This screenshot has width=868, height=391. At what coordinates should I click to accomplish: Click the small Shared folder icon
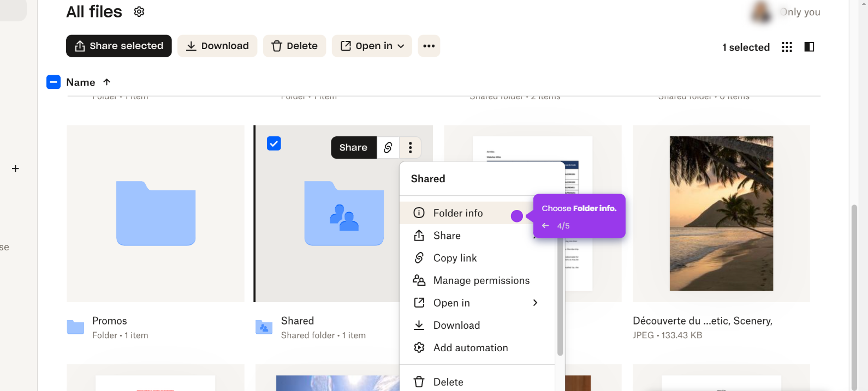tap(264, 327)
